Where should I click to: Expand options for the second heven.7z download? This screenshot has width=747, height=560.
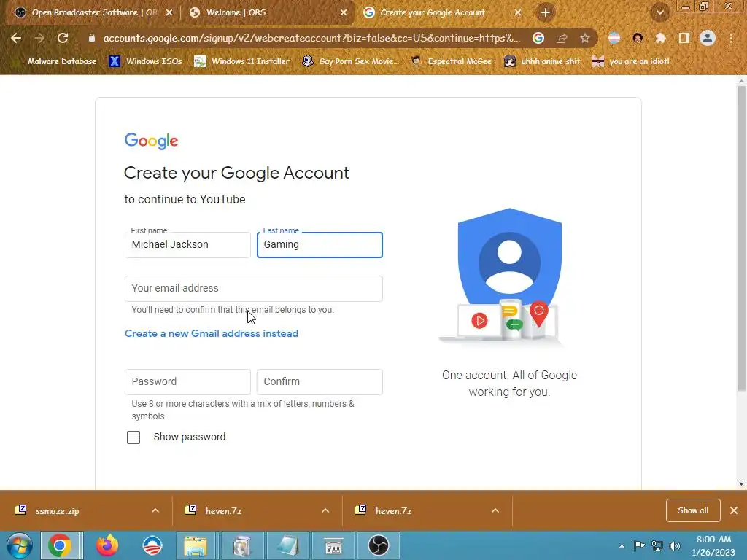click(495, 510)
